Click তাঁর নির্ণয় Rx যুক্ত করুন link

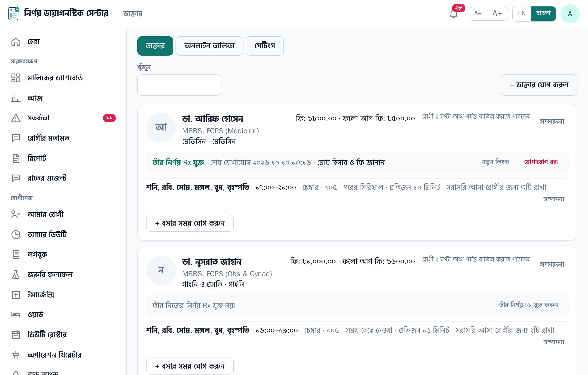coord(529,305)
